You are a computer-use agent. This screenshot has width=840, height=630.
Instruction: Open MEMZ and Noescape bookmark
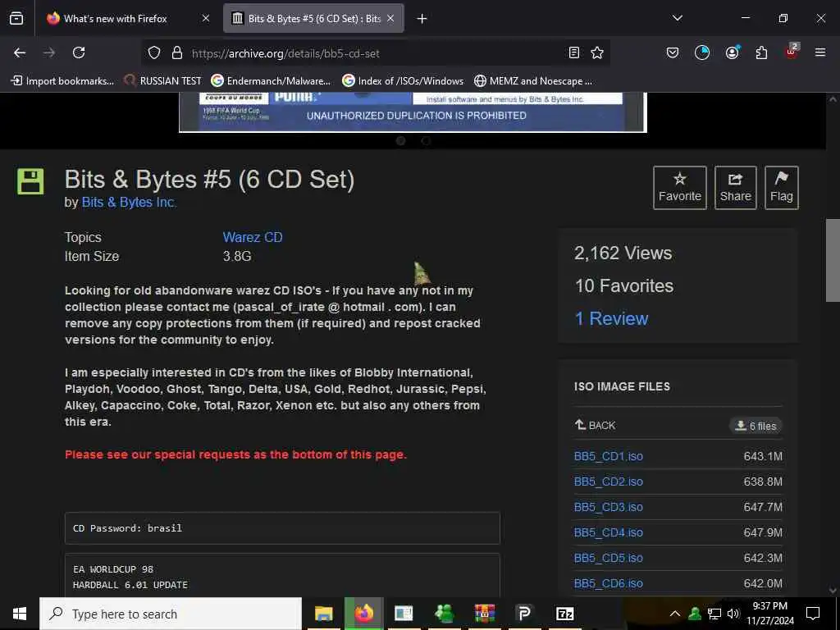point(533,81)
